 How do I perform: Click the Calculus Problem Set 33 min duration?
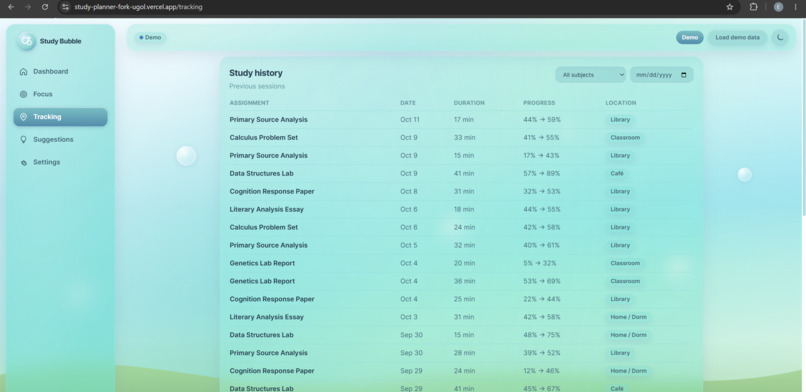tap(464, 138)
